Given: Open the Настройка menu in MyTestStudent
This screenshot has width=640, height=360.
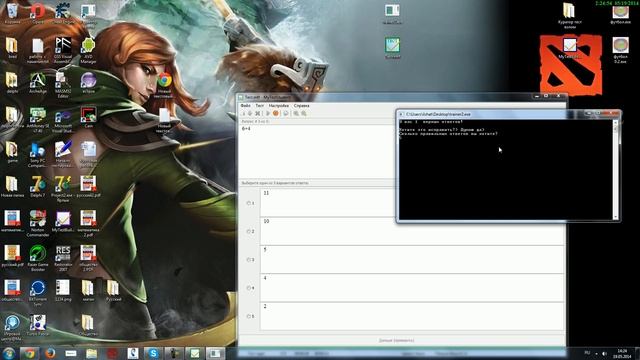Looking at the screenshot, I should click(x=279, y=105).
